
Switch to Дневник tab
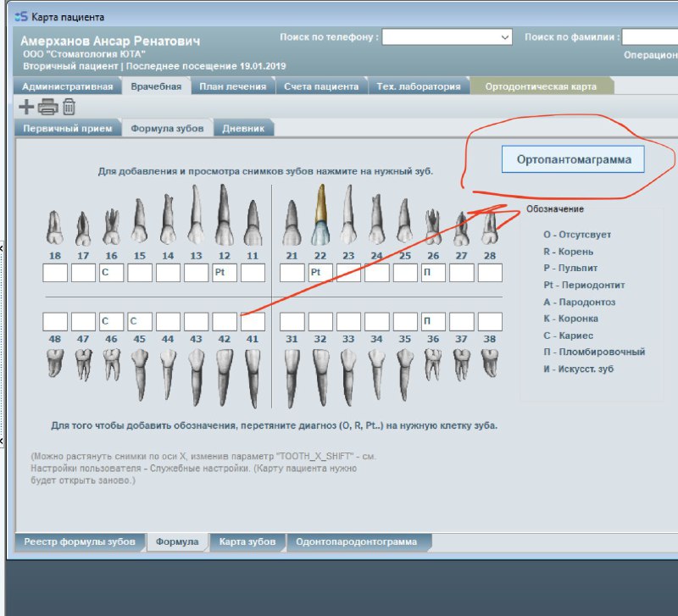pyautogui.click(x=243, y=129)
